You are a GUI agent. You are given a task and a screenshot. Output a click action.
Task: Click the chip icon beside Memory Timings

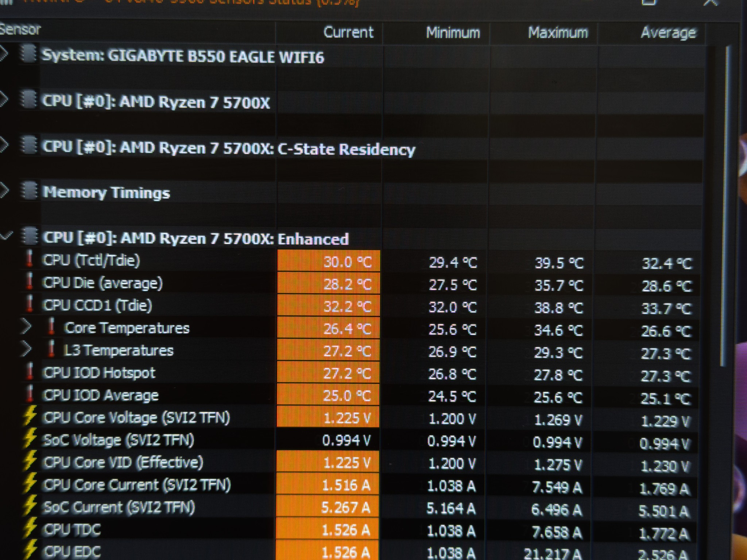click(x=29, y=191)
